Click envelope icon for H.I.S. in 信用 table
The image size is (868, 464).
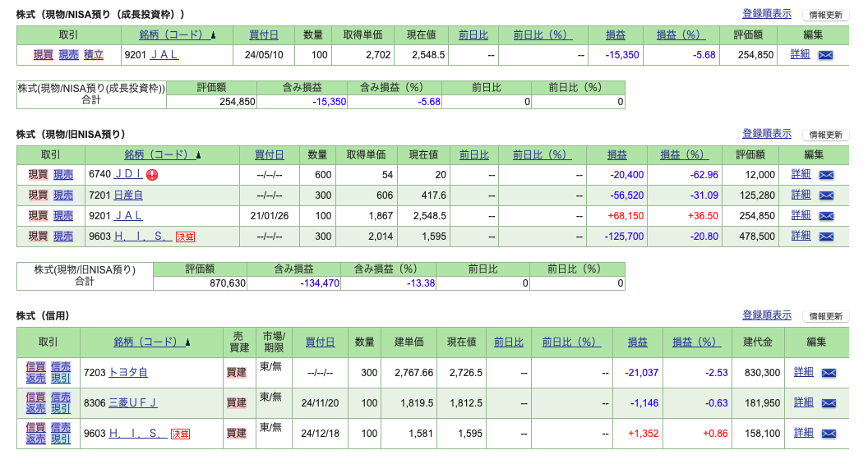point(829,434)
